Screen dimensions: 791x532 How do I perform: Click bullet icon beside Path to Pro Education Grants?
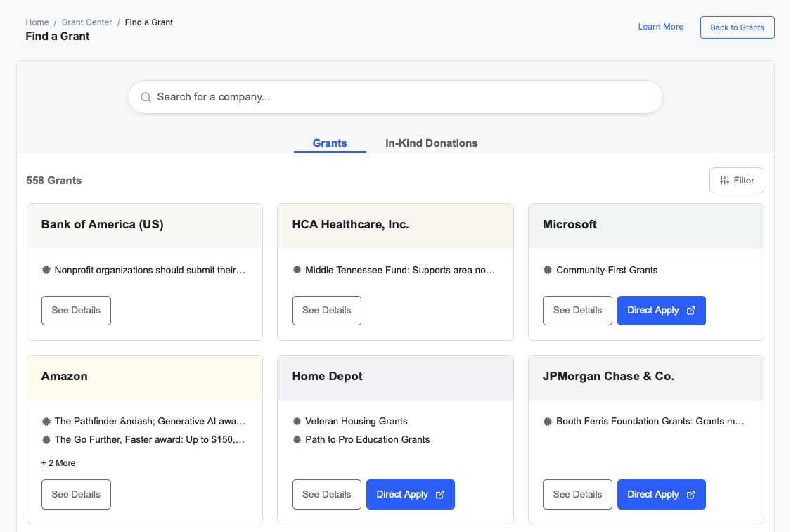tap(297, 439)
